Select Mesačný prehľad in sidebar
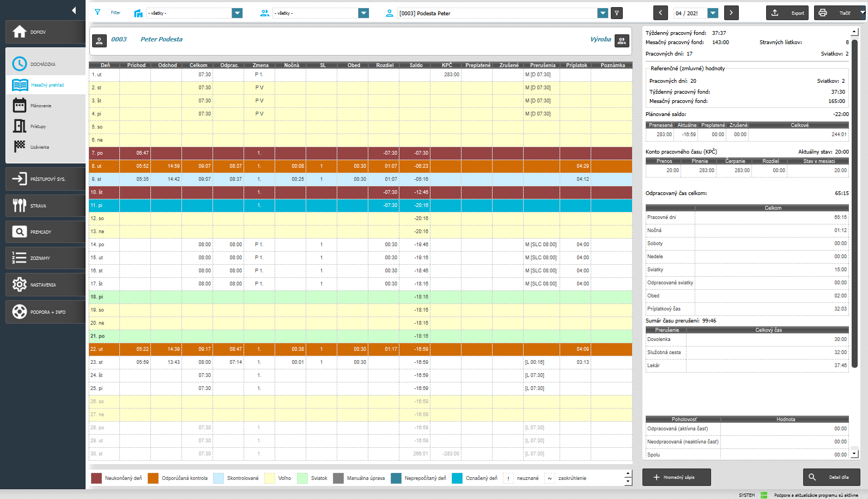The image size is (868, 499). coord(46,85)
